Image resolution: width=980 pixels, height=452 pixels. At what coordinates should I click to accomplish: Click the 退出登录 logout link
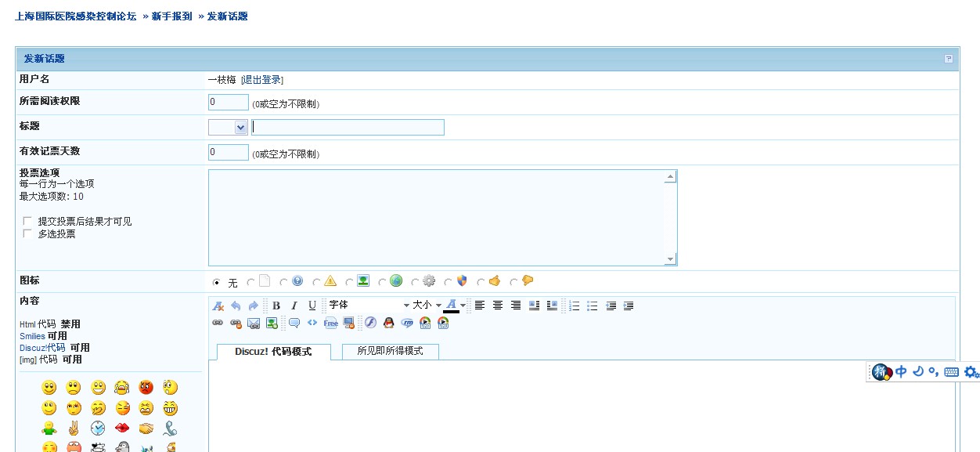(x=261, y=79)
